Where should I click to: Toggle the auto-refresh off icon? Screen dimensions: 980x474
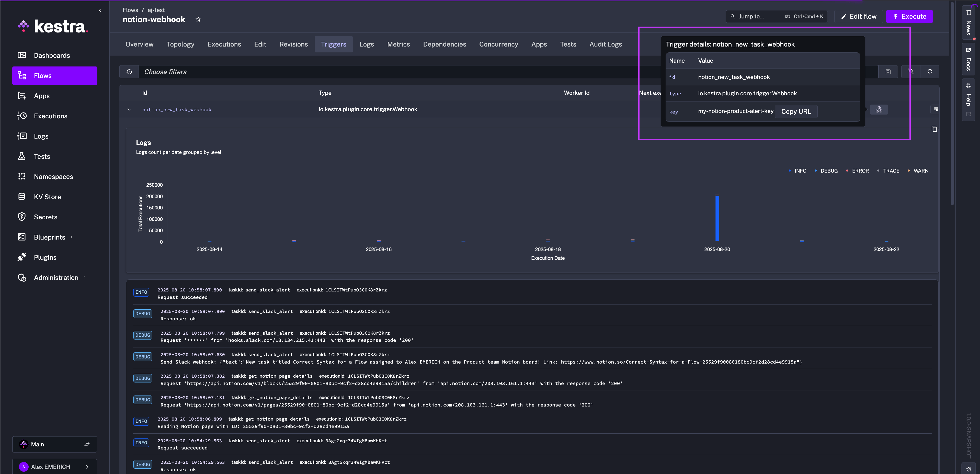[911, 72]
